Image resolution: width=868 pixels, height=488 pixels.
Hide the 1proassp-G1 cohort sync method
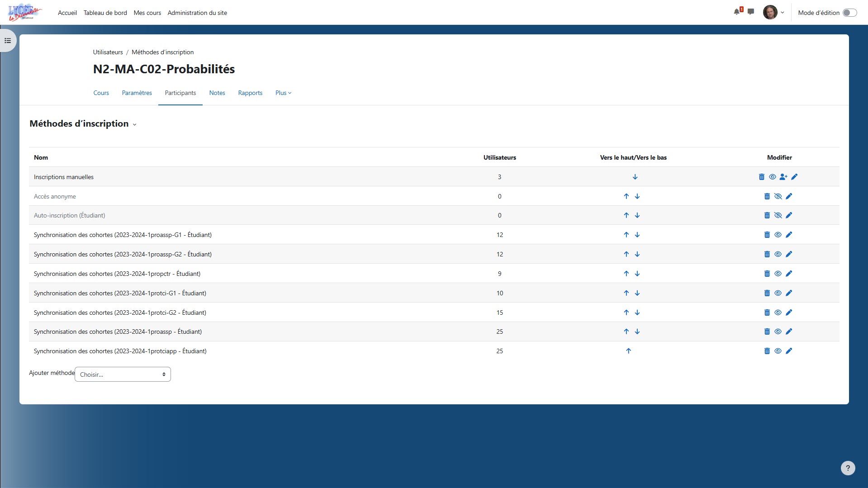pos(778,235)
